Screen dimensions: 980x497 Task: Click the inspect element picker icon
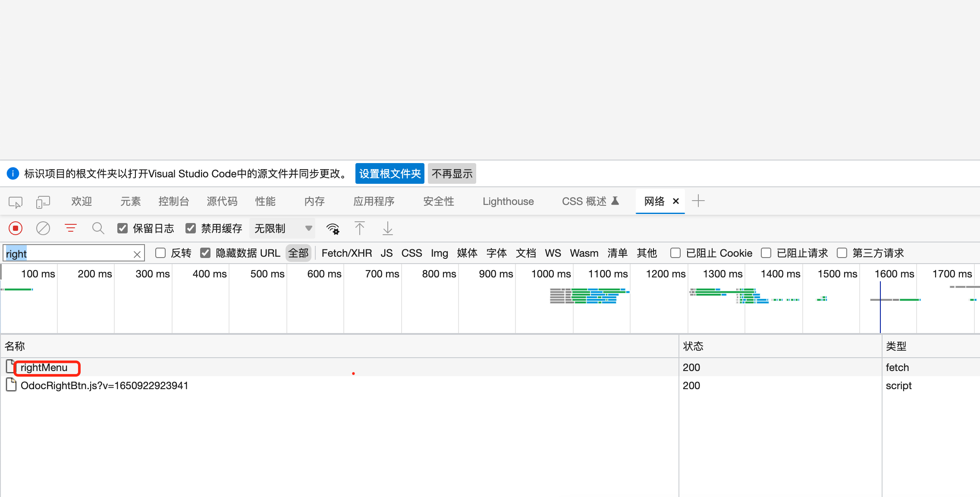pos(16,201)
